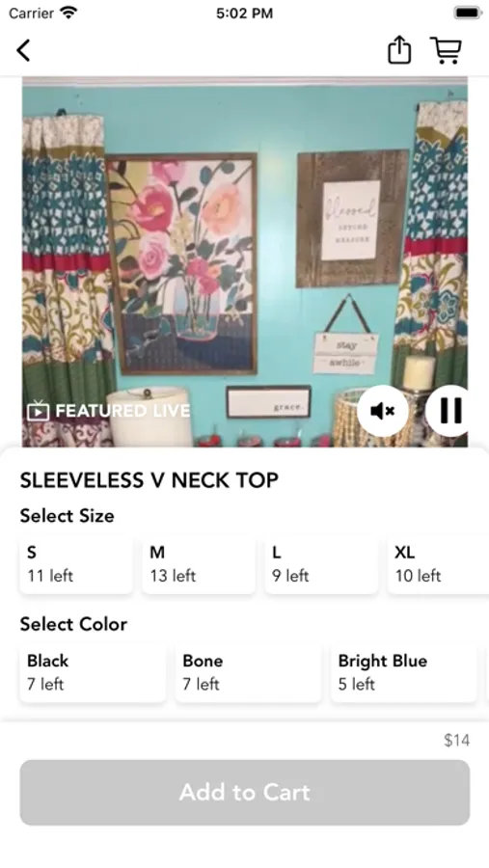Tap the Featured Live TV icon
489x868 pixels.
click(39, 411)
